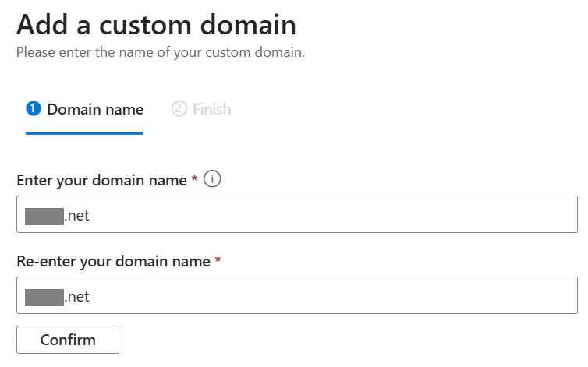The image size is (588, 367).
Task: Focus the Re-enter your domain name field
Action: (297, 295)
